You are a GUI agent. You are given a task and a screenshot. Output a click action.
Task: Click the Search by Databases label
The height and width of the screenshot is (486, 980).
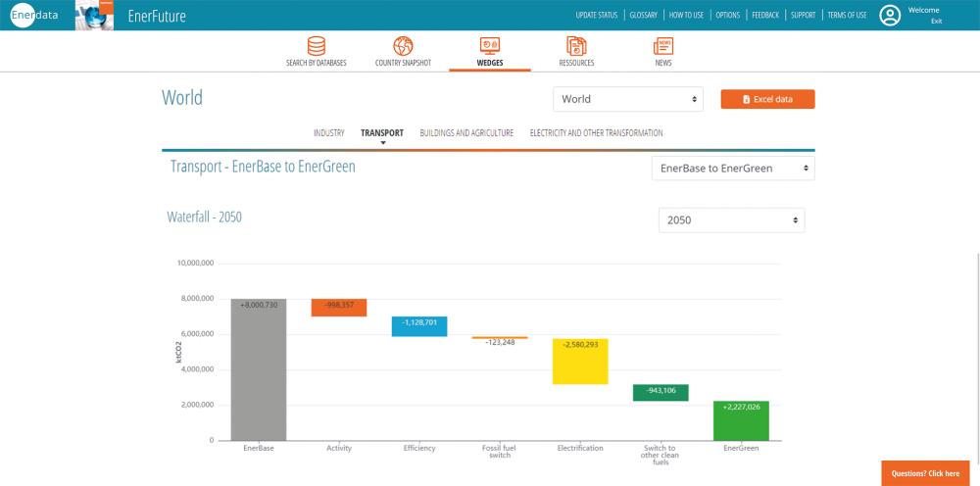click(317, 63)
